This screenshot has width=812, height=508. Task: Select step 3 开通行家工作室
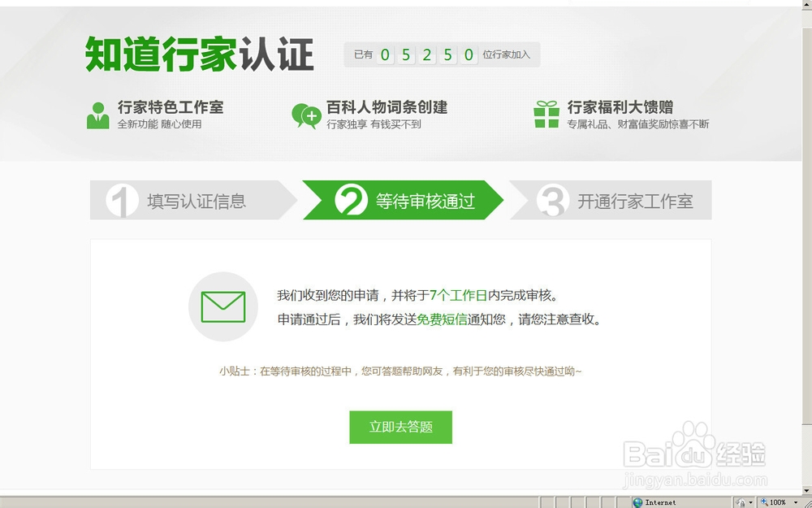pos(611,200)
